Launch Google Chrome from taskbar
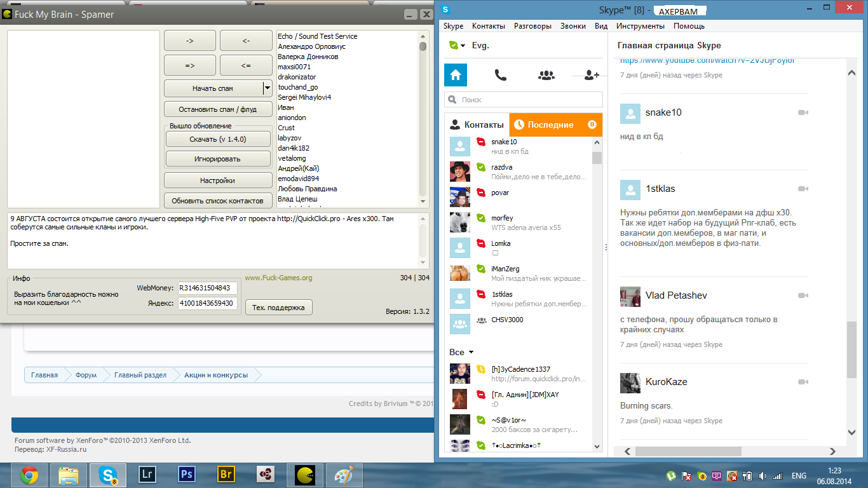Viewport: 868px width, 488px height. click(28, 475)
